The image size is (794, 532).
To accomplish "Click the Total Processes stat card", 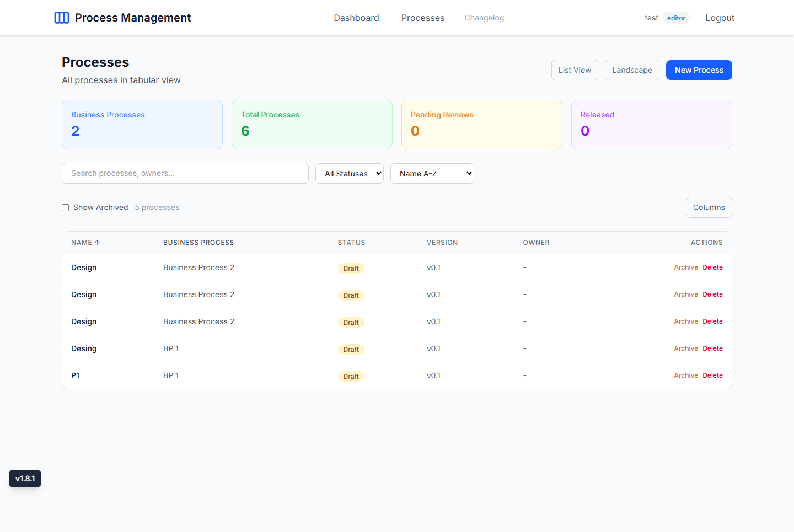I will click(x=312, y=124).
